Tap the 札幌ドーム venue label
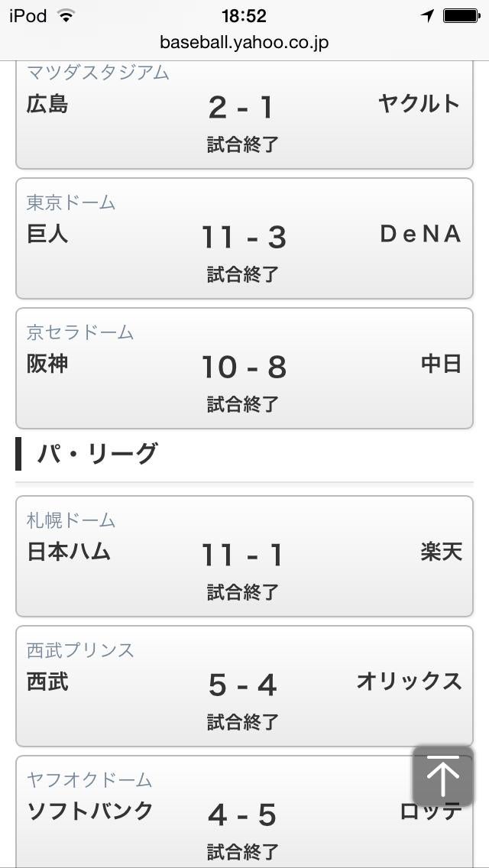This screenshot has width=489, height=868. pos(71,520)
